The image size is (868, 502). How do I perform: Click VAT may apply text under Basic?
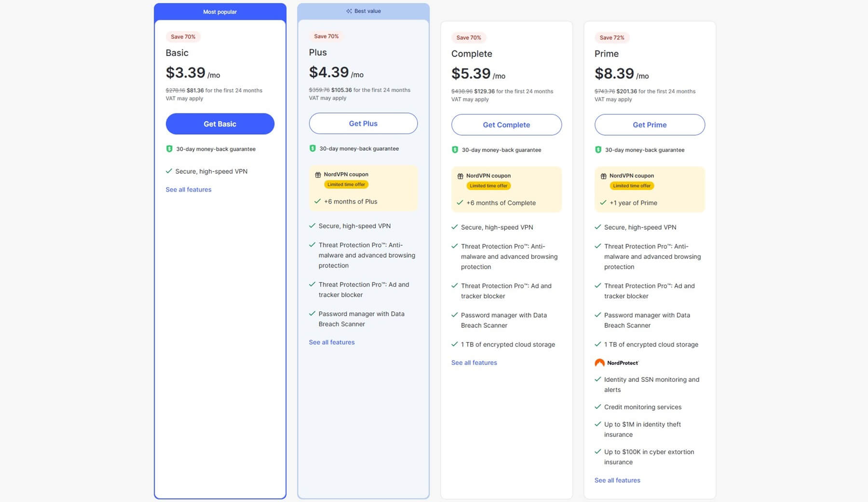click(x=184, y=98)
